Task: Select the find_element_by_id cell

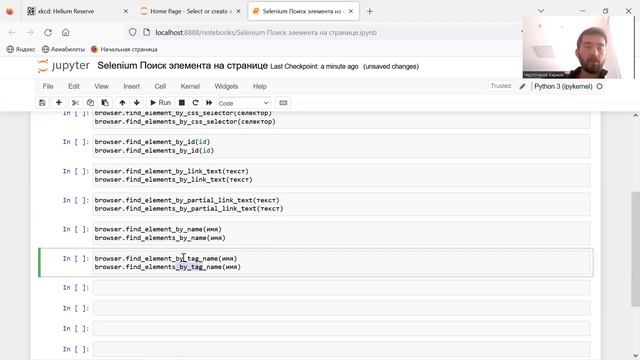Action: pos(341,146)
